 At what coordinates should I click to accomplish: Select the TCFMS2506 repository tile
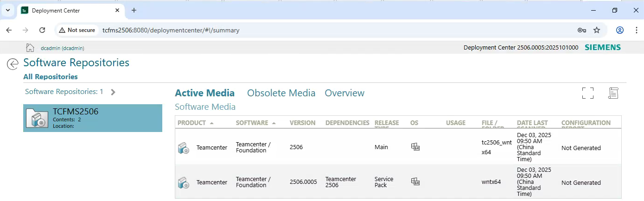coord(93,118)
